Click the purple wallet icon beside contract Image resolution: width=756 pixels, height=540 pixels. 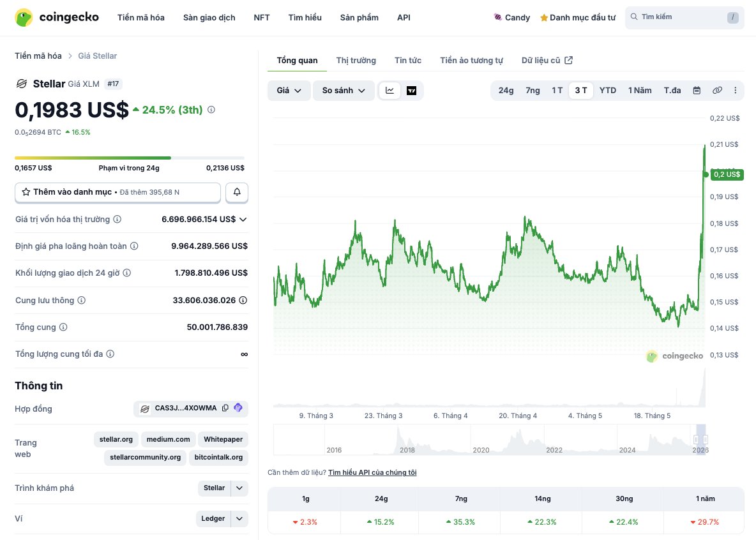(238, 408)
